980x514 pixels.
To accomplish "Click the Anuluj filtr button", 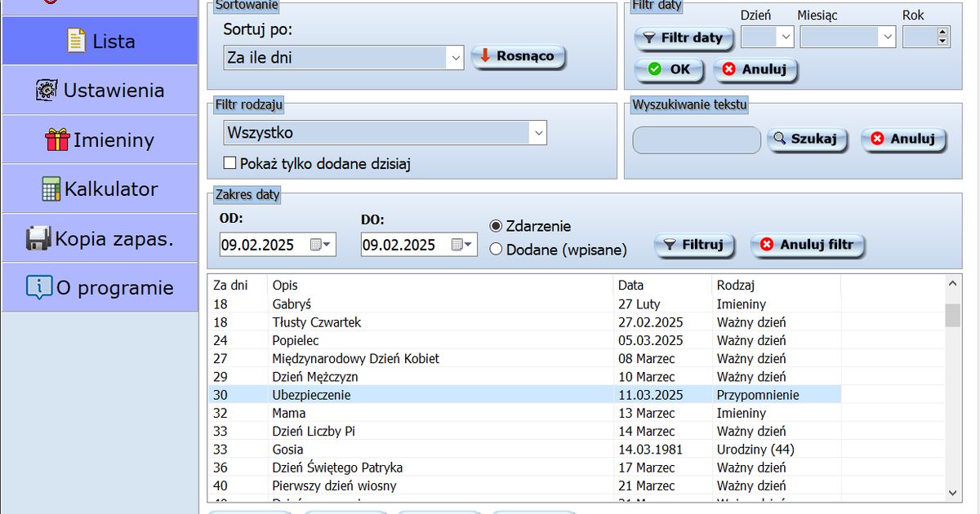I will tap(808, 246).
